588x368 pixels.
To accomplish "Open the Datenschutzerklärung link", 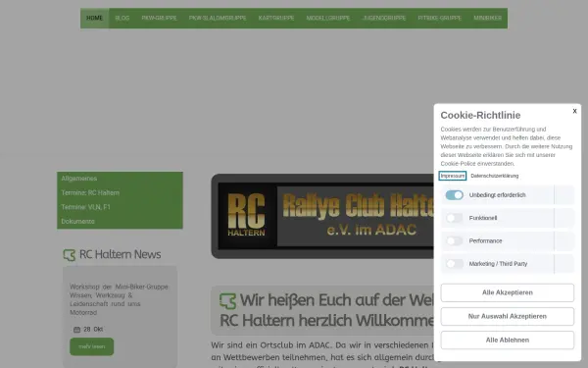I will [x=495, y=176].
